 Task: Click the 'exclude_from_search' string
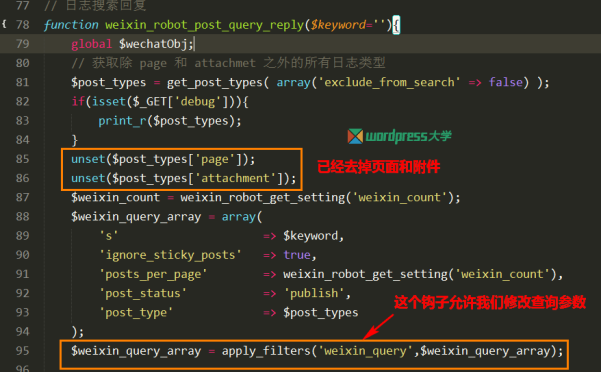pos(389,82)
